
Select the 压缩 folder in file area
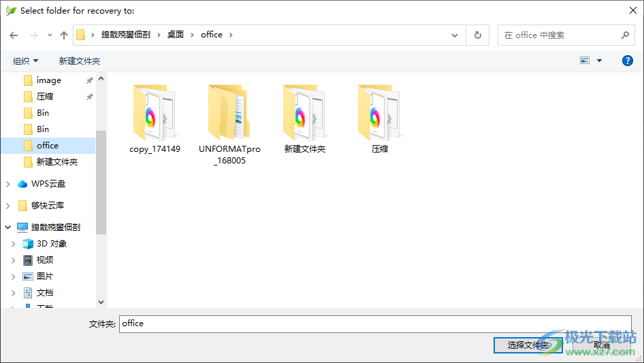click(x=379, y=119)
